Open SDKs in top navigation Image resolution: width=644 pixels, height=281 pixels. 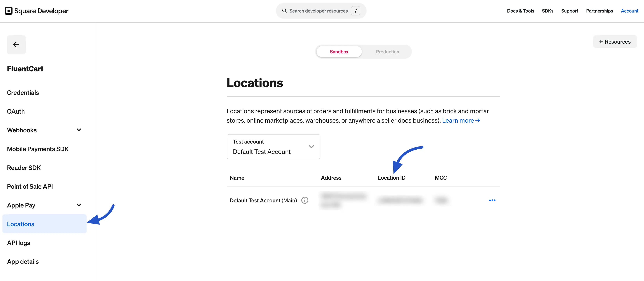[x=547, y=11]
